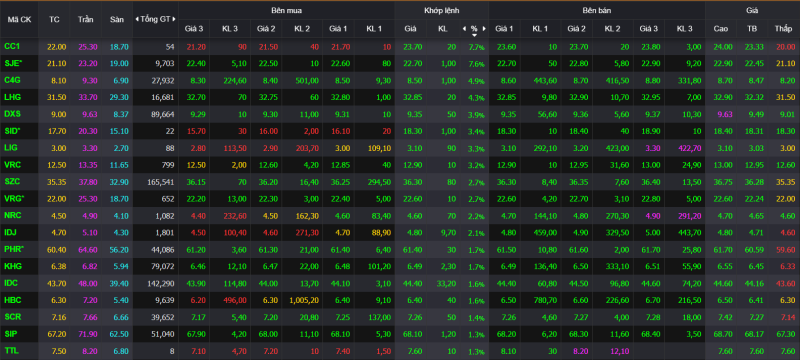Select the SCR ticker
Screen dimensions: 800x360
(x=12, y=317)
